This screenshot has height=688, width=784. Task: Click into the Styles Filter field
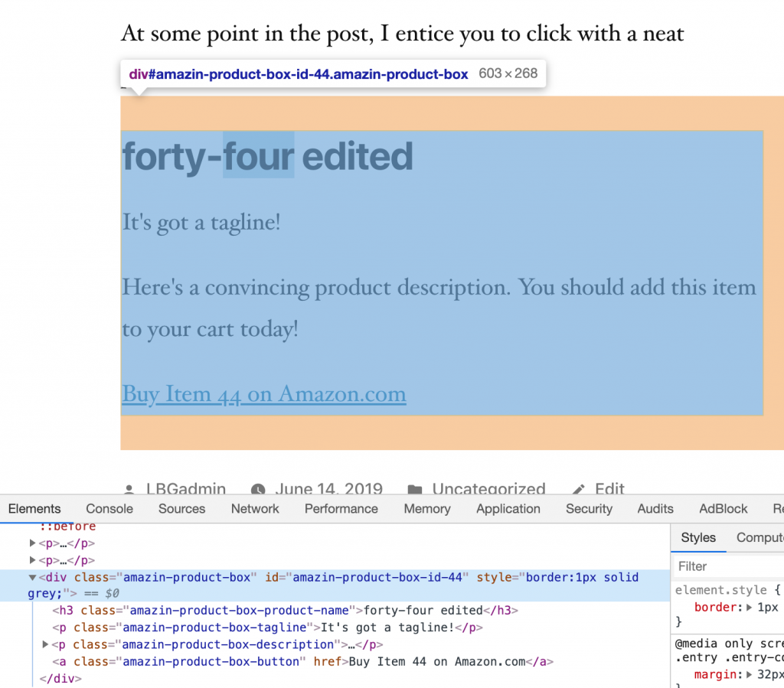[x=727, y=566]
